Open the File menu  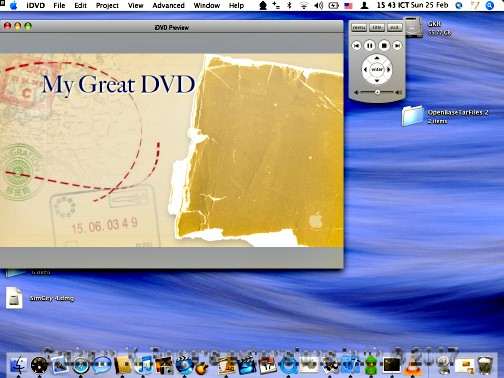pos(59,6)
